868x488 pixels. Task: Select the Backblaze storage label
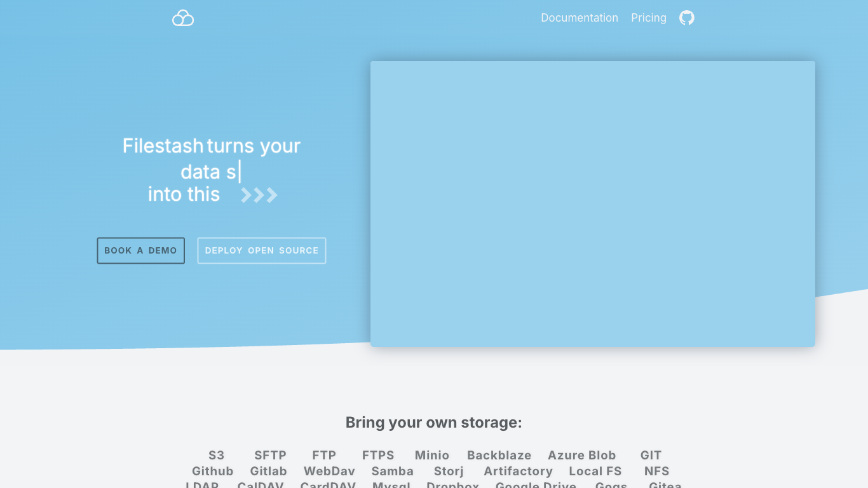coord(499,455)
